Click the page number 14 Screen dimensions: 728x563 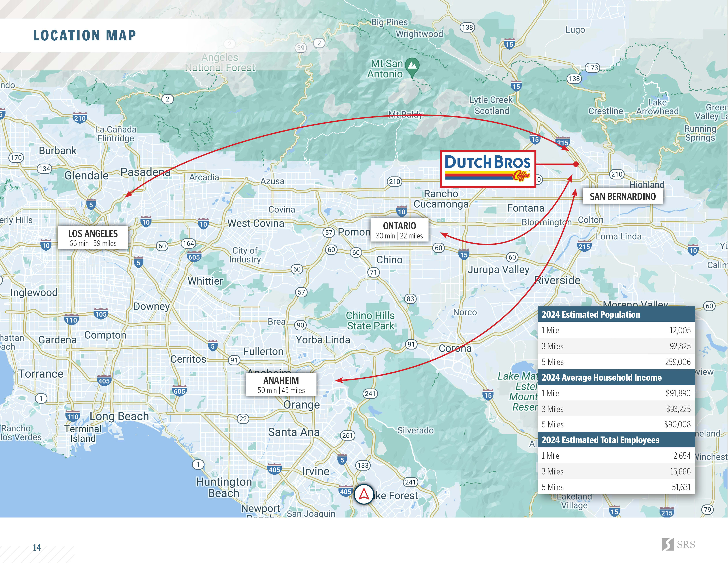(37, 547)
